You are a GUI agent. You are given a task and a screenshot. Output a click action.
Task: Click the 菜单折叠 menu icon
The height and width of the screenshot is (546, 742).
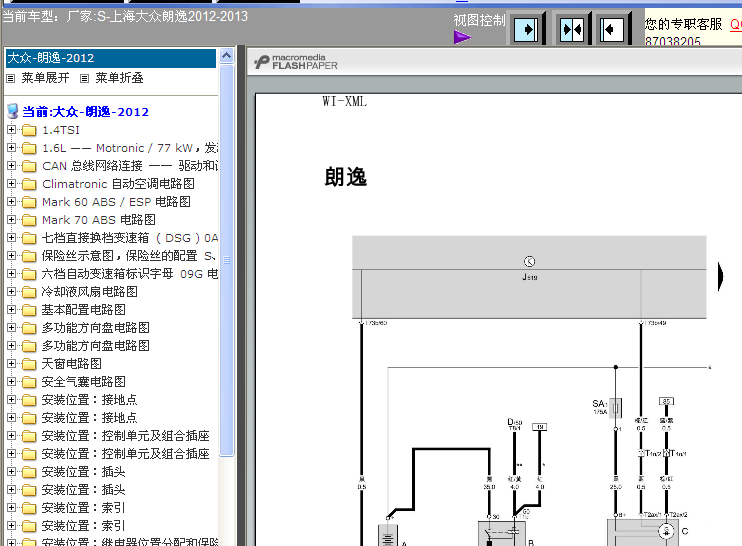(x=84, y=79)
